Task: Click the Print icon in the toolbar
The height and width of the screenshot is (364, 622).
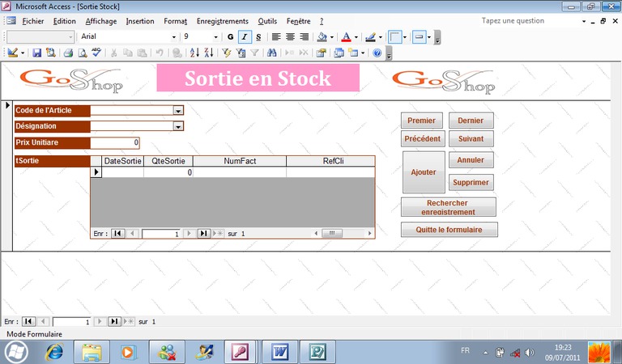Action: pyautogui.click(x=68, y=53)
